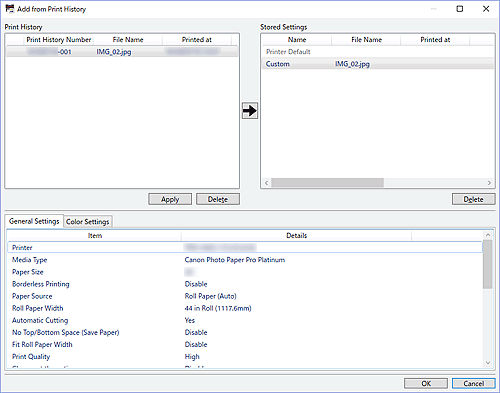Viewport: 500px width, 393px height.
Task: Close the Add from Print History dialog
Action: 486,9
